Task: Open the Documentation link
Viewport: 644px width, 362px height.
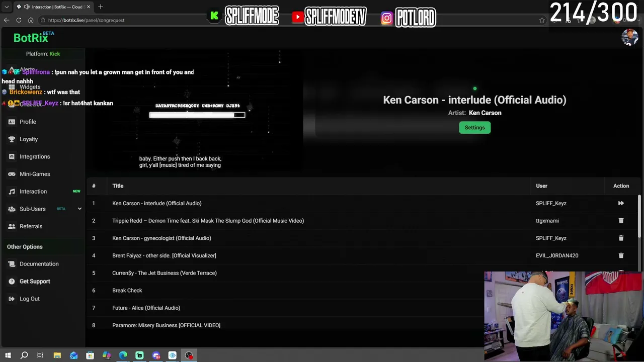Action: [x=39, y=264]
